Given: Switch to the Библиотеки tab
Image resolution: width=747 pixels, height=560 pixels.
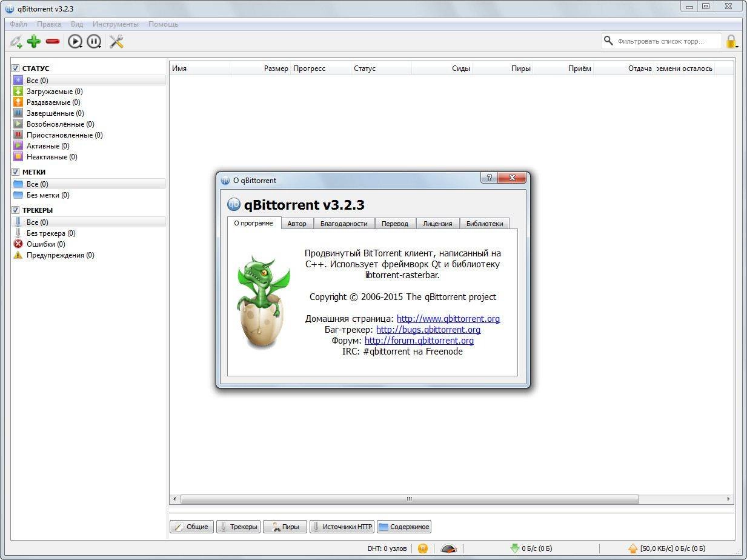Looking at the screenshot, I should pyautogui.click(x=485, y=224).
